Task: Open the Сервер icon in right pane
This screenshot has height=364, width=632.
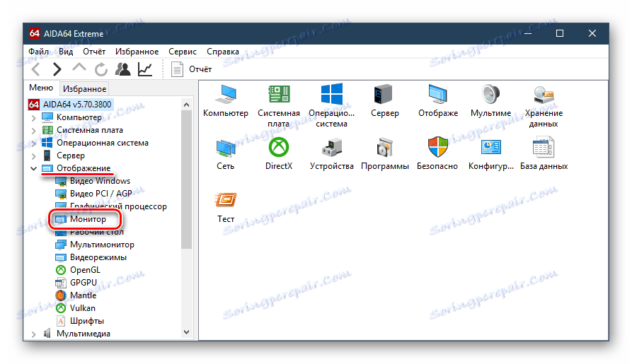Action: coord(384,100)
